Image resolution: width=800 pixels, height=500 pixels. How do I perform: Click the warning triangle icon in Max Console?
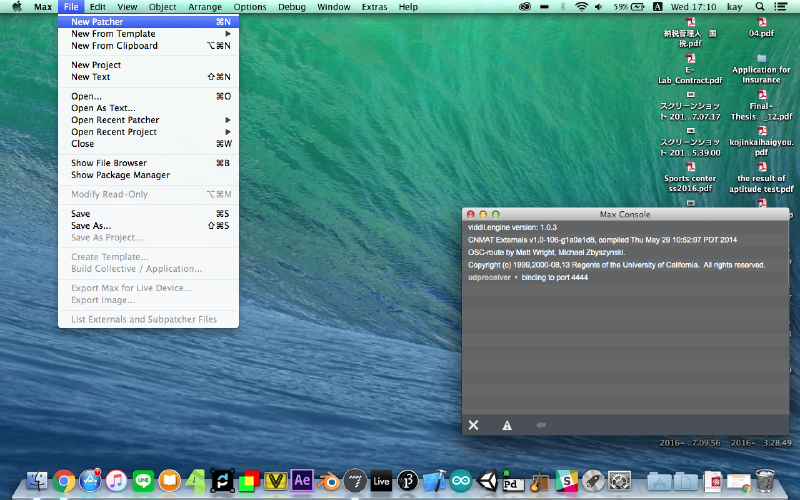tap(507, 425)
